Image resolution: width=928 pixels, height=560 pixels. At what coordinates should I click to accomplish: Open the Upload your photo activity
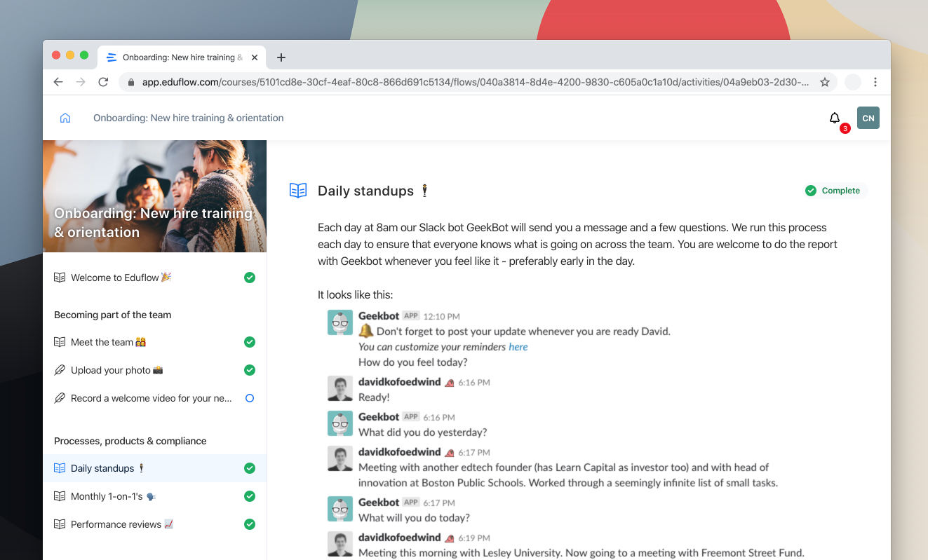(154, 370)
